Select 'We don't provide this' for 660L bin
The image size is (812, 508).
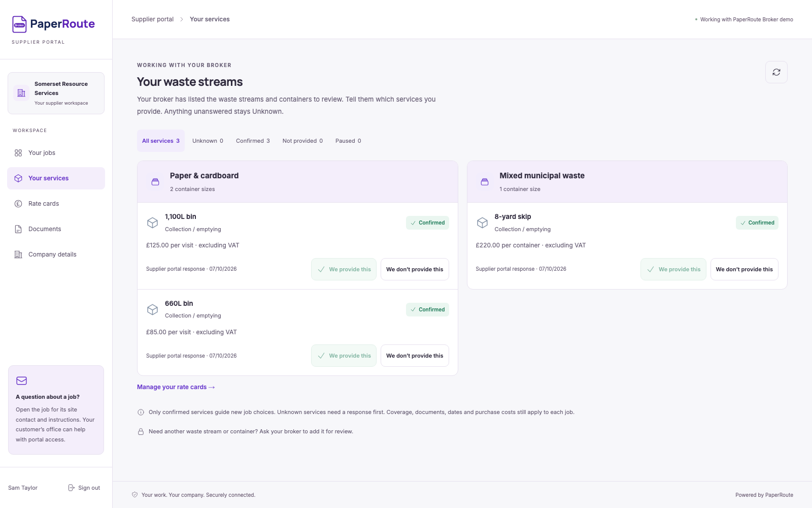415,356
